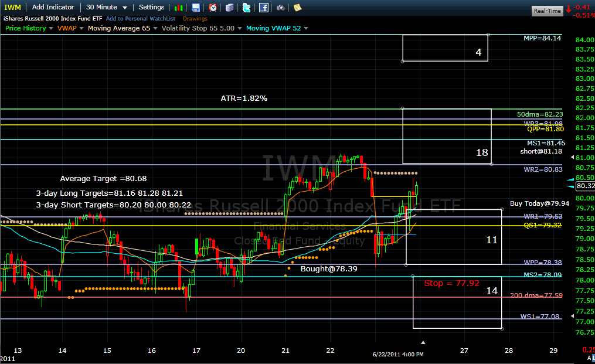This screenshot has width=595, height=364.
Task: Select the 'WR1=79.53' level label
Action: (x=543, y=216)
